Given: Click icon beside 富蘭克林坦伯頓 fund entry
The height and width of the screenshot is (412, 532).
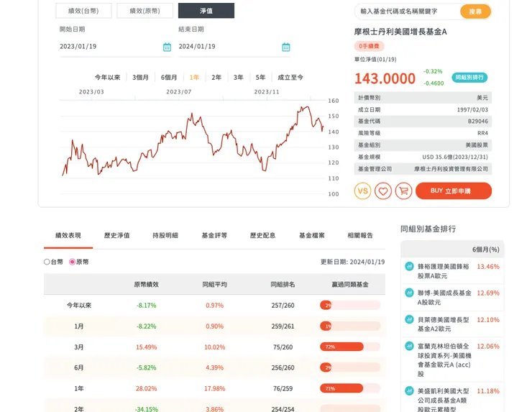Looking at the screenshot, I should (x=409, y=346).
